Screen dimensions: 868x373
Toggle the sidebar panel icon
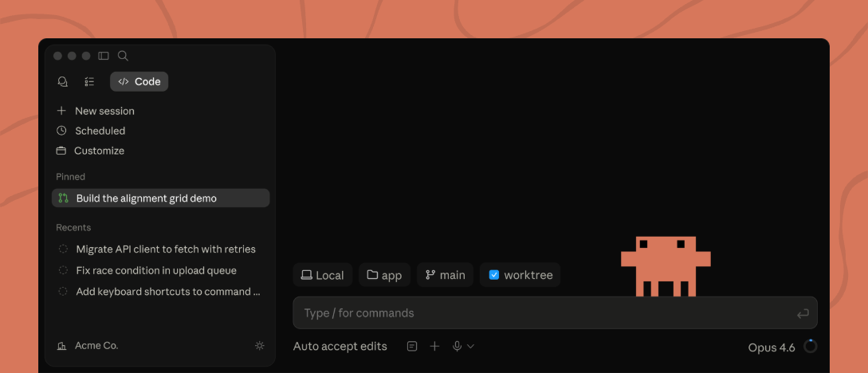pyautogui.click(x=104, y=56)
